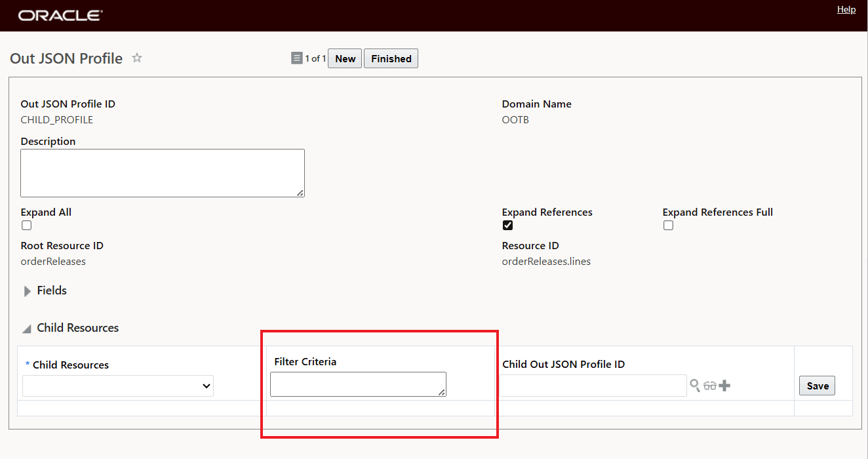The height and width of the screenshot is (459, 868).
Task: Click the view details glasses icon
Action: [709, 386]
